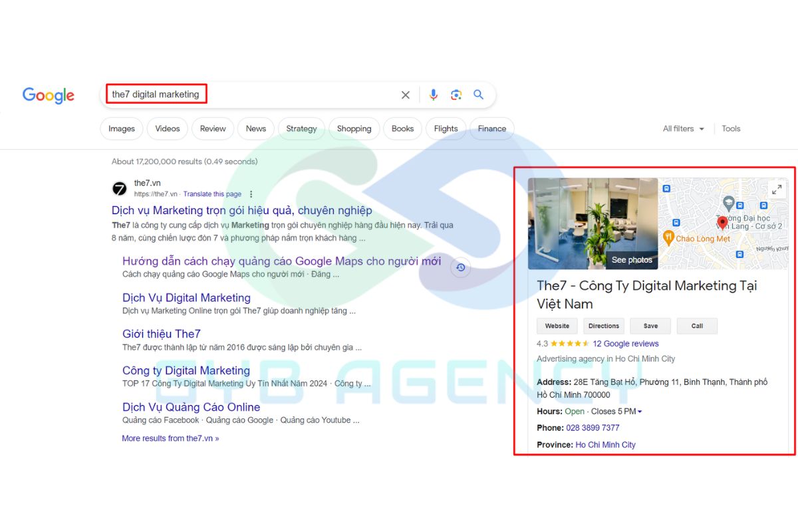Open the All filters dropdown

point(684,129)
